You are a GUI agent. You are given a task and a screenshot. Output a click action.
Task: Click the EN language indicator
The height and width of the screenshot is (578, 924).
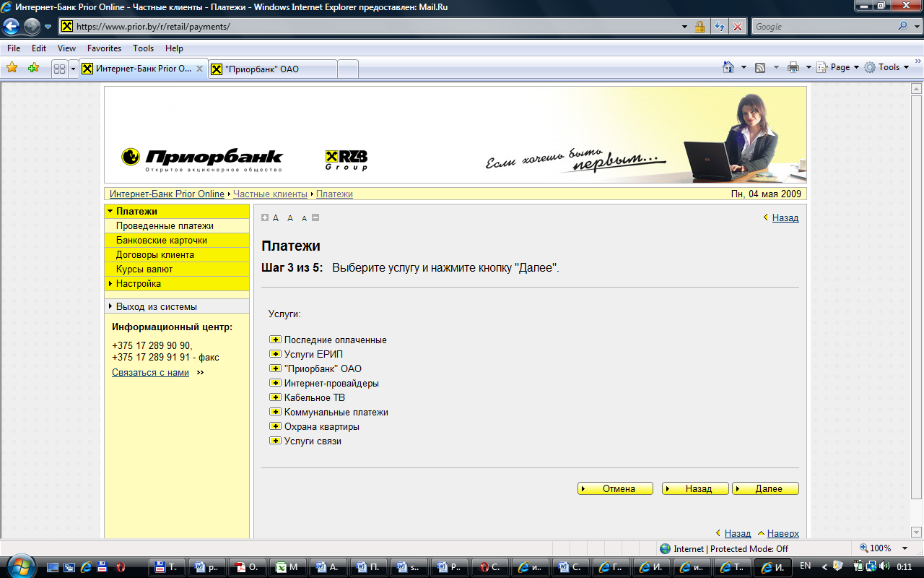coord(806,566)
